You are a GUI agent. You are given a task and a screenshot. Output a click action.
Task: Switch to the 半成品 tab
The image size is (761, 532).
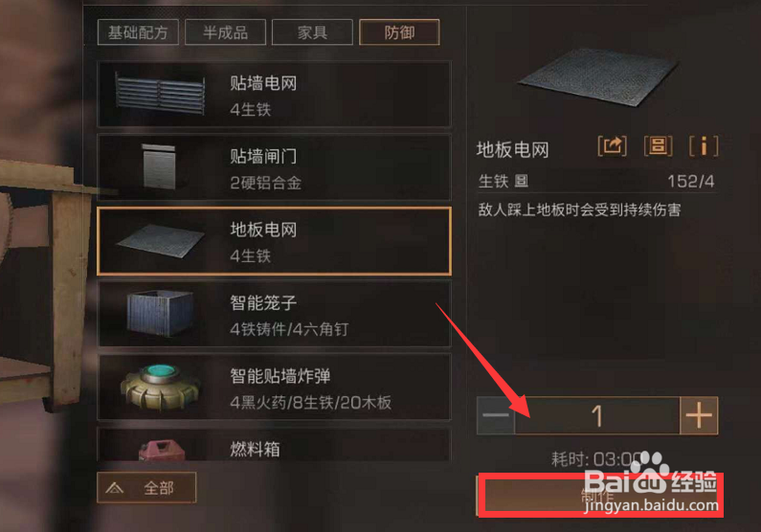tap(225, 33)
